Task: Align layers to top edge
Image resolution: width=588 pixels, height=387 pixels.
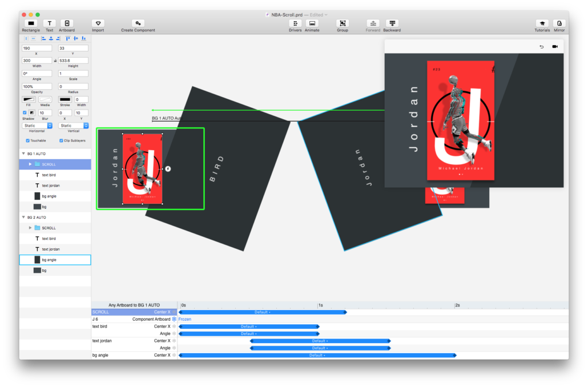Action: pos(68,38)
